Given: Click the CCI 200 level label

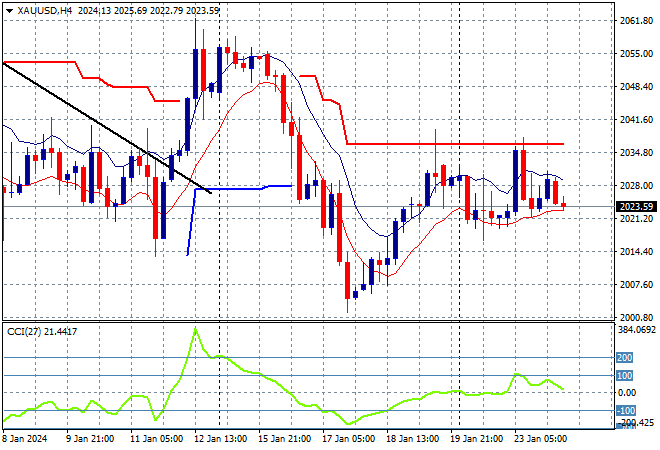Looking at the screenshot, I should 624,357.
